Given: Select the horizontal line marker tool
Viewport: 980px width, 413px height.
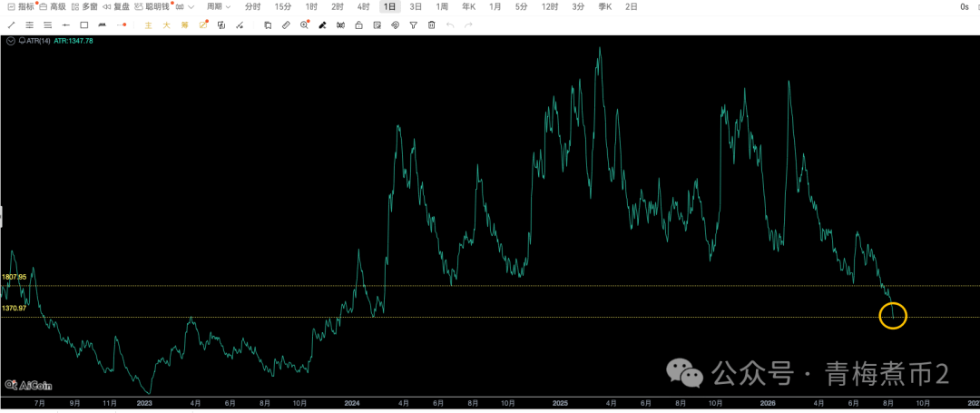Looking at the screenshot, I should coord(65,25).
